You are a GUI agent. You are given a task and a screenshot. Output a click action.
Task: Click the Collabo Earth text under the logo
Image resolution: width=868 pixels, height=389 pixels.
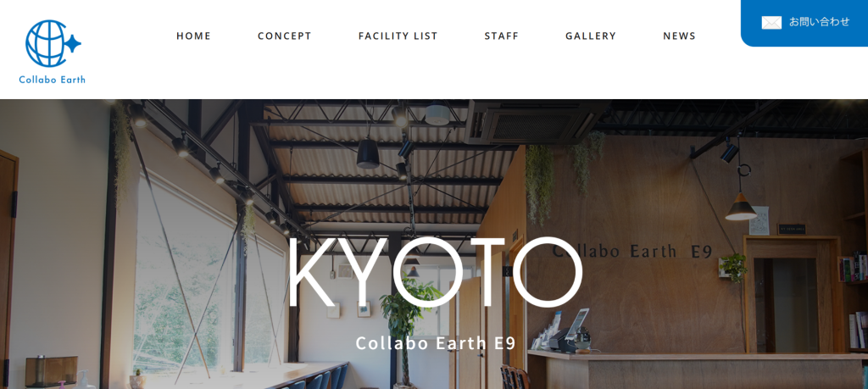pyautogui.click(x=52, y=79)
